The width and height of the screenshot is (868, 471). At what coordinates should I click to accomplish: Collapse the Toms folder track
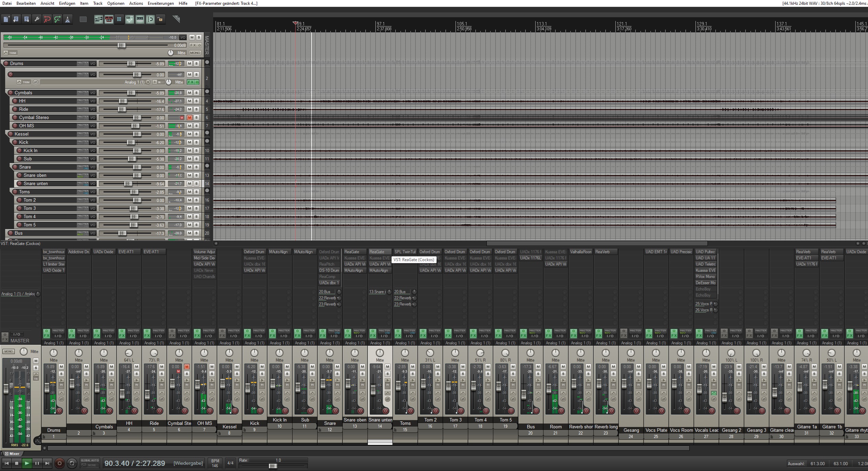(207, 191)
